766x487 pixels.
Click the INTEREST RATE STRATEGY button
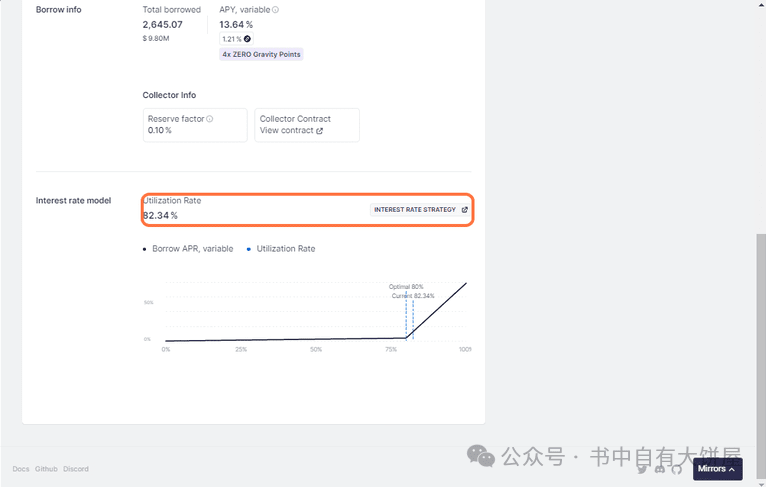tap(420, 210)
